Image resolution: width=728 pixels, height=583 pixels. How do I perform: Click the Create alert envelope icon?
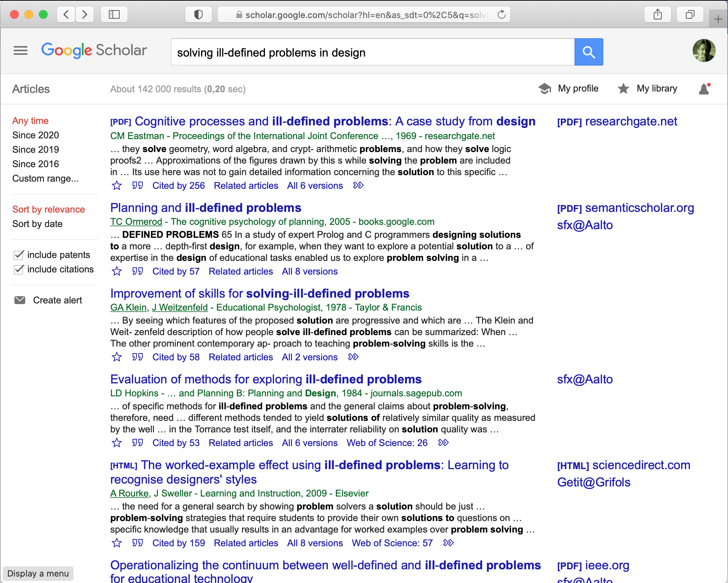20,300
